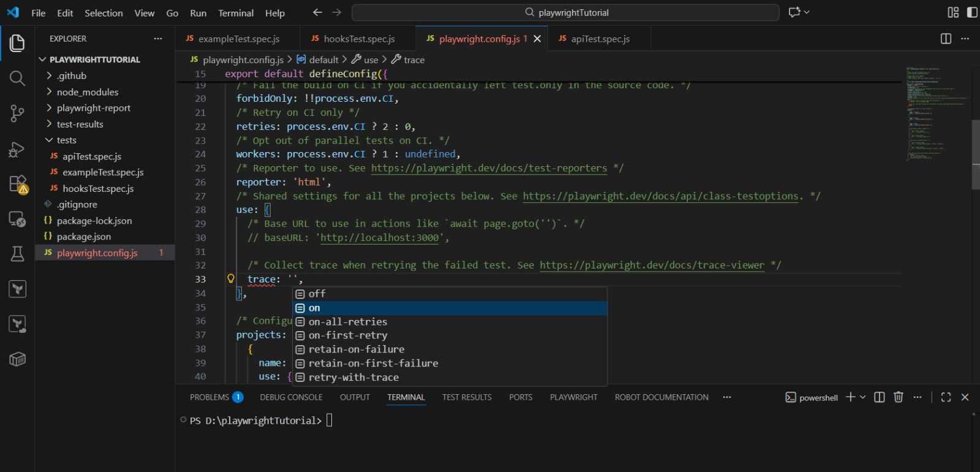Open the Run and Debug view
This screenshot has width=980, height=472.
pyautogui.click(x=17, y=149)
